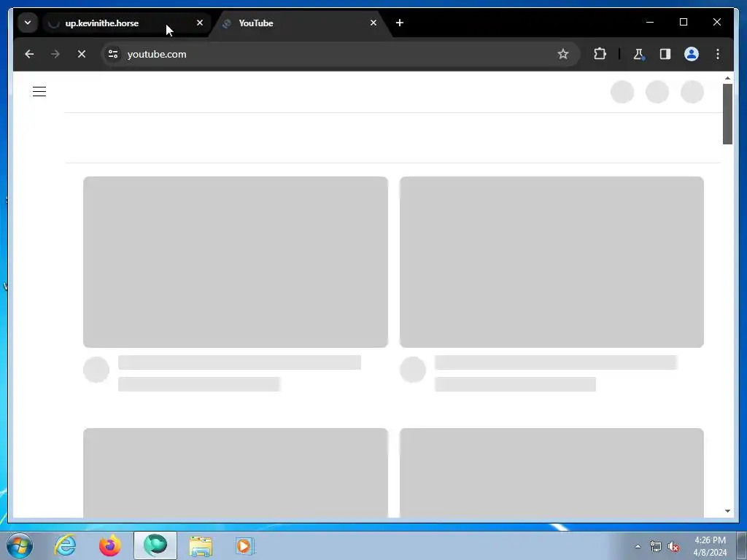Click the Show Desktop strip
The height and width of the screenshot is (560, 747).
pyautogui.click(x=742, y=545)
